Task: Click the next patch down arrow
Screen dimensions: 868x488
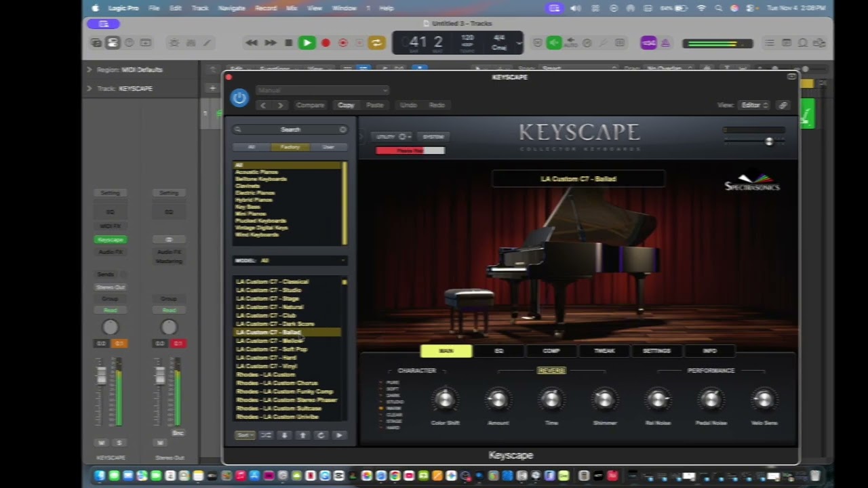Action: tap(284, 435)
